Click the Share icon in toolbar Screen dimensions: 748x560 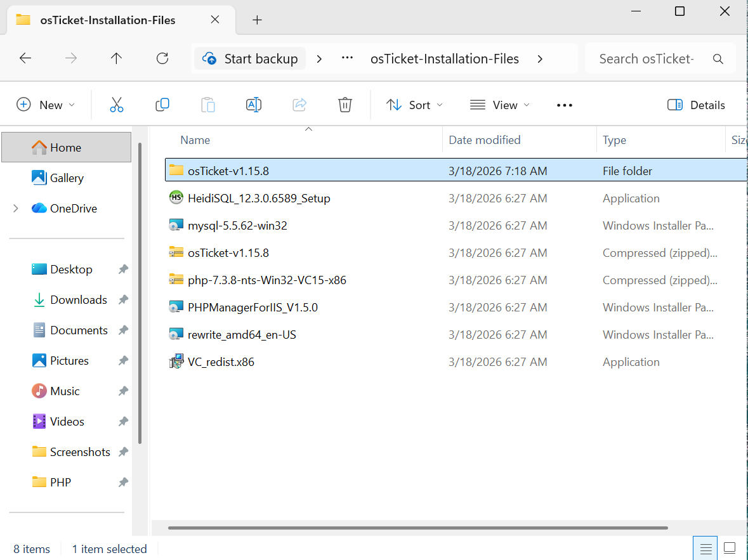pyautogui.click(x=299, y=105)
